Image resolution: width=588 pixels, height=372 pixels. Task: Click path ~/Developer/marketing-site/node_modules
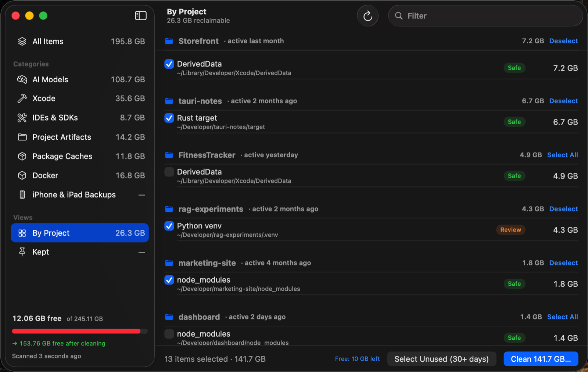click(239, 289)
